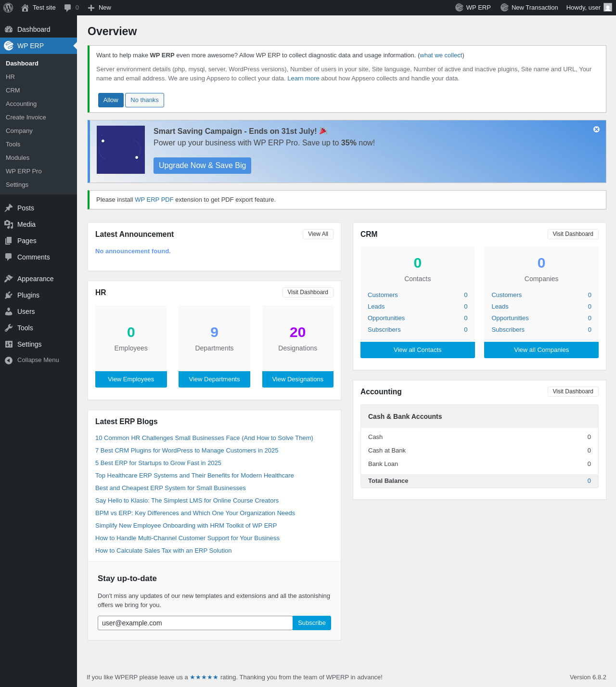Click the Total Balance value 0
The height and width of the screenshot is (687, 616).
[x=589, y=481]
